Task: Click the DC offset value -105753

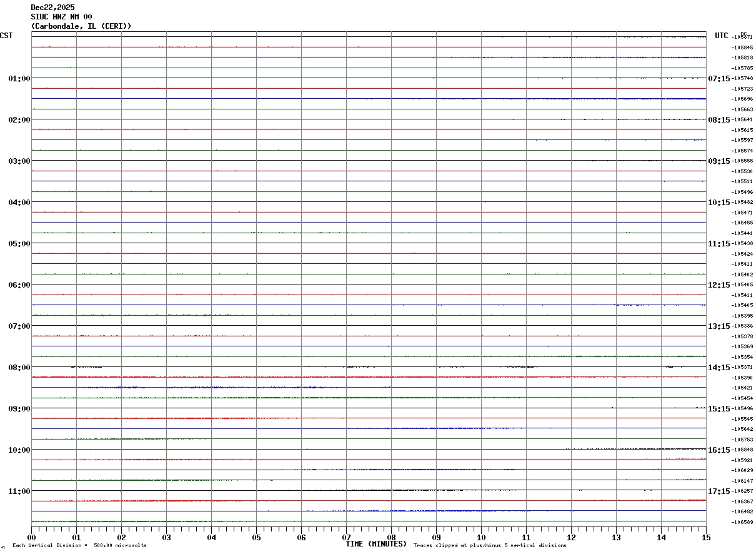Action: [742, 440]
